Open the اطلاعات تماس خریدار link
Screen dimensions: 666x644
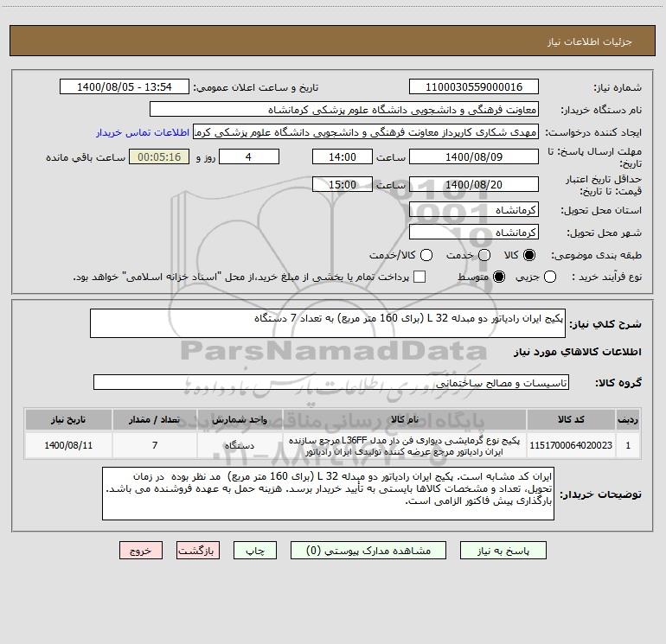(143, 132)
